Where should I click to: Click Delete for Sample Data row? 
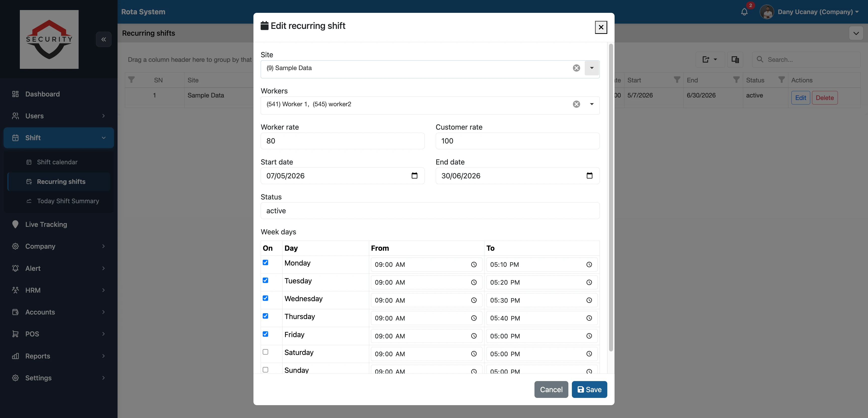[825, 98]
